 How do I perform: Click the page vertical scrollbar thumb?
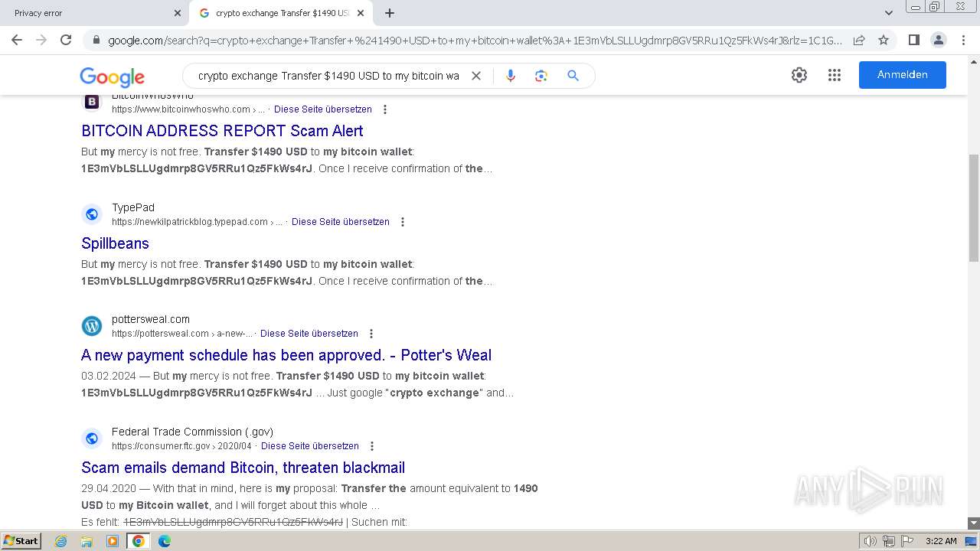(974, 207)
